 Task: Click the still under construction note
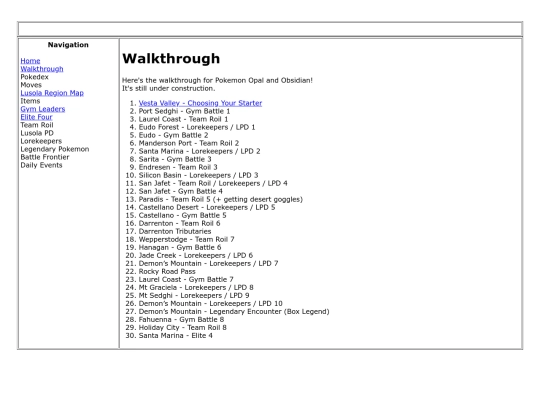pyautogui.click(x=168, y=88)
